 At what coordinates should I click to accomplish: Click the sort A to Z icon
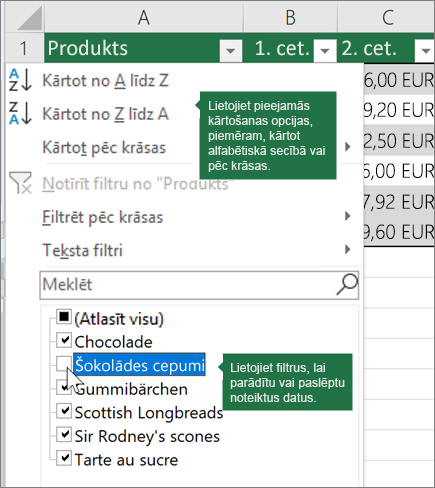point(20,80)
